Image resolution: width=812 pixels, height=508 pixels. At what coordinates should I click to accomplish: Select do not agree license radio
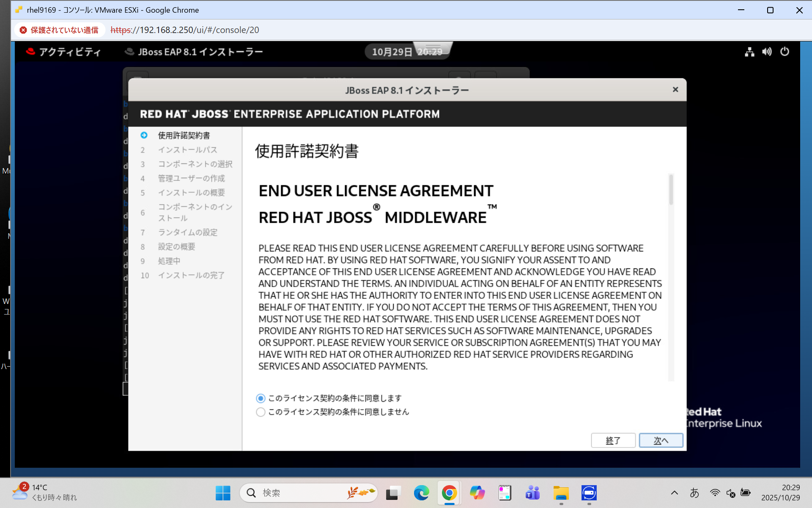click(x=261, y=412)
